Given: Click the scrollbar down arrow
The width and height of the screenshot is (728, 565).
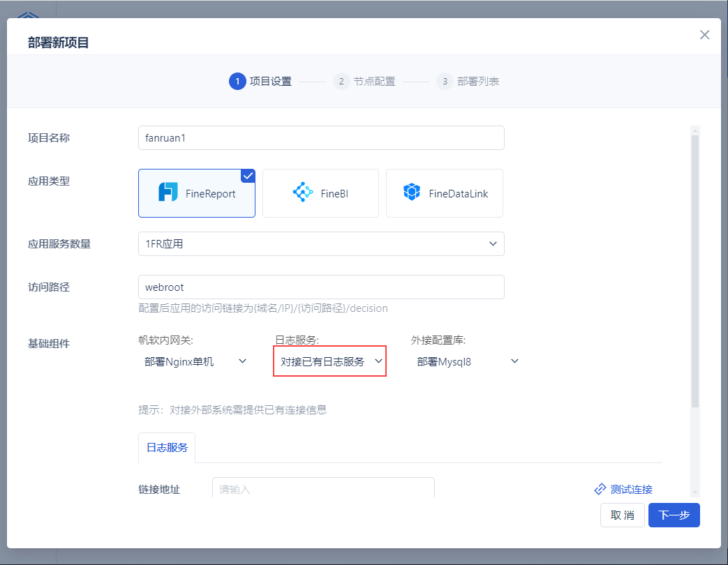Looking at the screenshot, I should point(695,492).
